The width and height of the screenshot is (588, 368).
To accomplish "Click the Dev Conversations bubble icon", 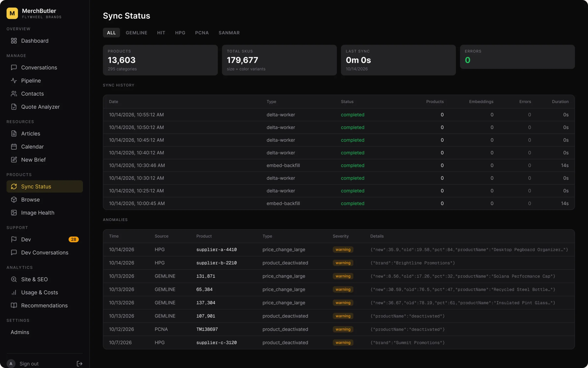I will tap(14, 252).
